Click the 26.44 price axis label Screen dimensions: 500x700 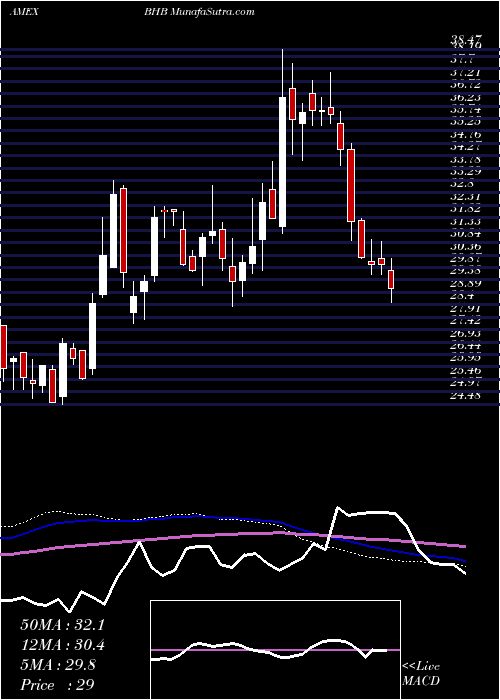point(466,346)
